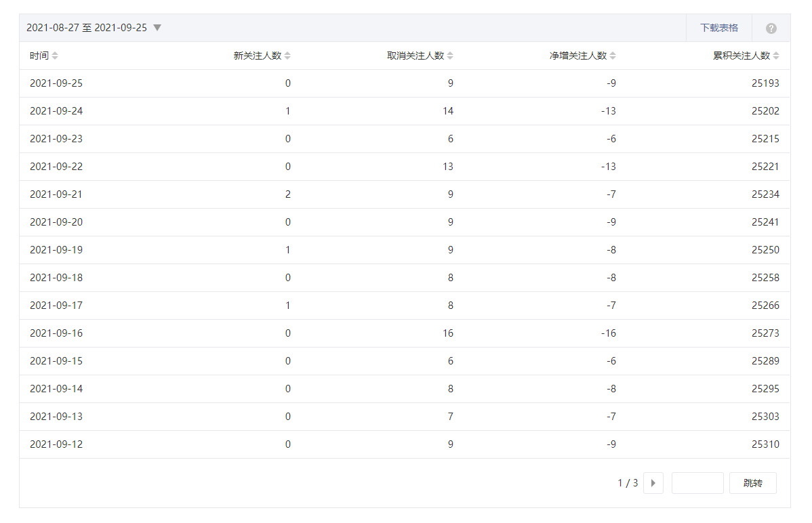Viewport: 812px width, 523px height.
Task: Click the 新关注人数 column header label
Action: pyautogui.click(x=258, y=56)
